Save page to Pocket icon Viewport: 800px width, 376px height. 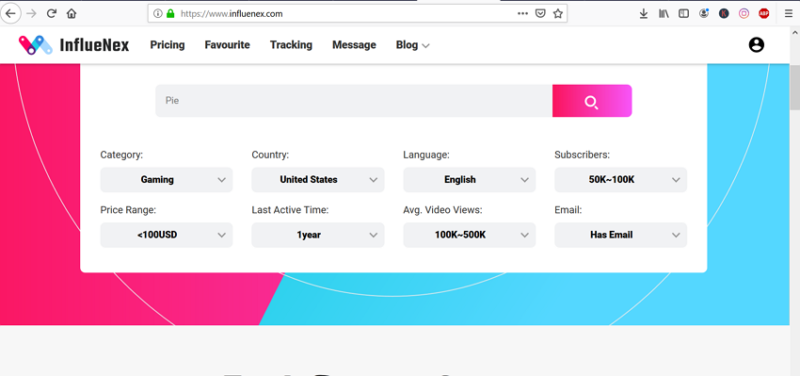pyautogui.click(x=540, y=14)
